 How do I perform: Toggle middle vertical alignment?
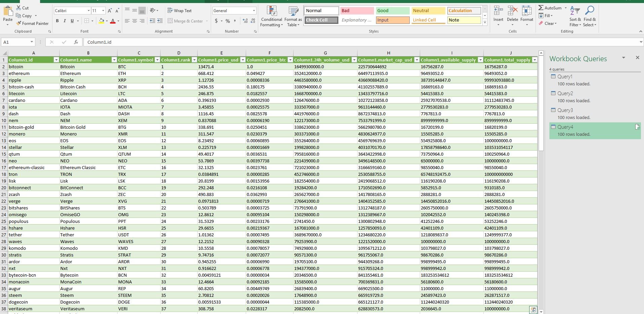135,11
